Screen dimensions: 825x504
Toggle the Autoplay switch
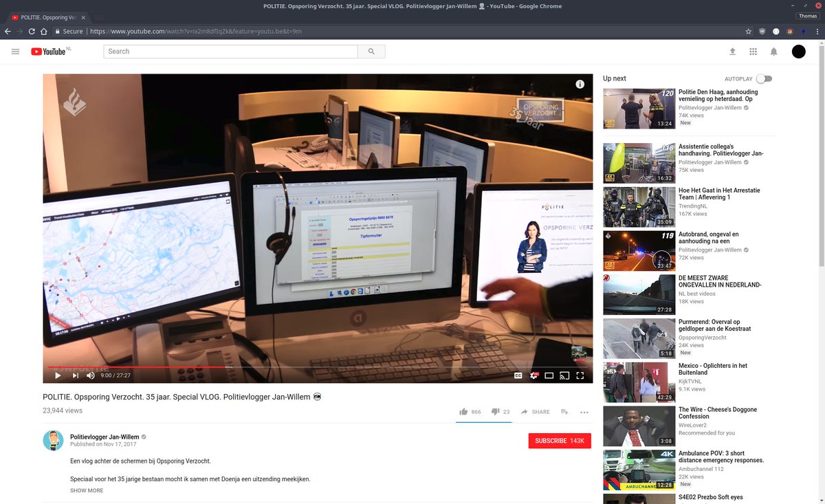pyautogui.click(x=764, y=79)
